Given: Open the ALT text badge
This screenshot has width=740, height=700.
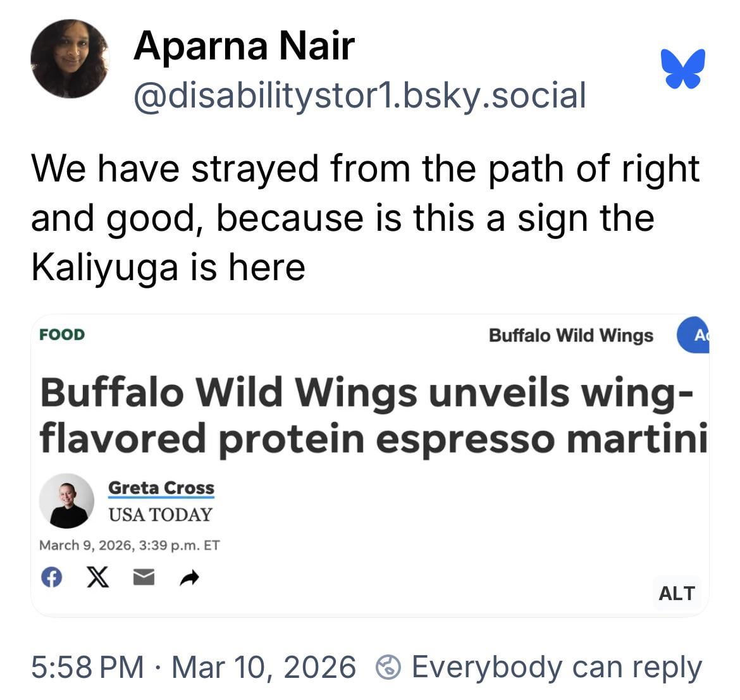Looking at the screenshot, I should pyautogui.click(x=676, y=593).
